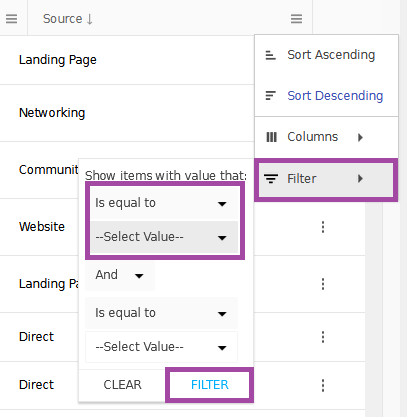
Task: Open the three-dot menu on Website row
Action: pyautogui.click(x=323, y=227)
